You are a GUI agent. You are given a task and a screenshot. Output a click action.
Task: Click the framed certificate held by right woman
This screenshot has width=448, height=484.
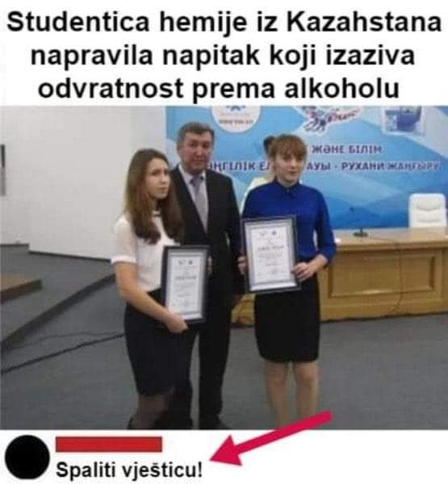click(x=270, y=254)
